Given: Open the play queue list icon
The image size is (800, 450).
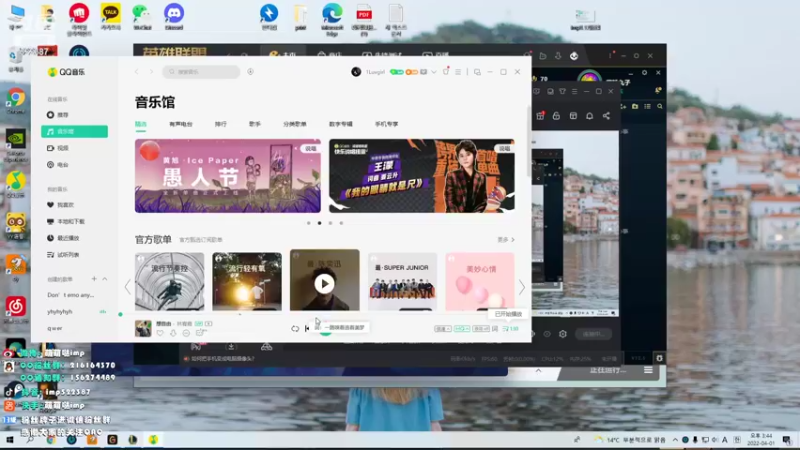Looking at the screenshot, I should click(510, 329).
